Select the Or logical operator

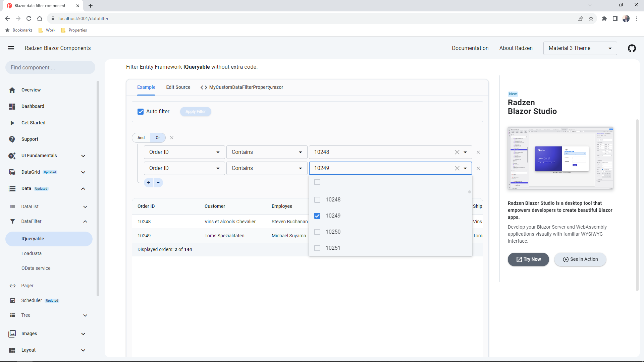[x=158, y=138]
